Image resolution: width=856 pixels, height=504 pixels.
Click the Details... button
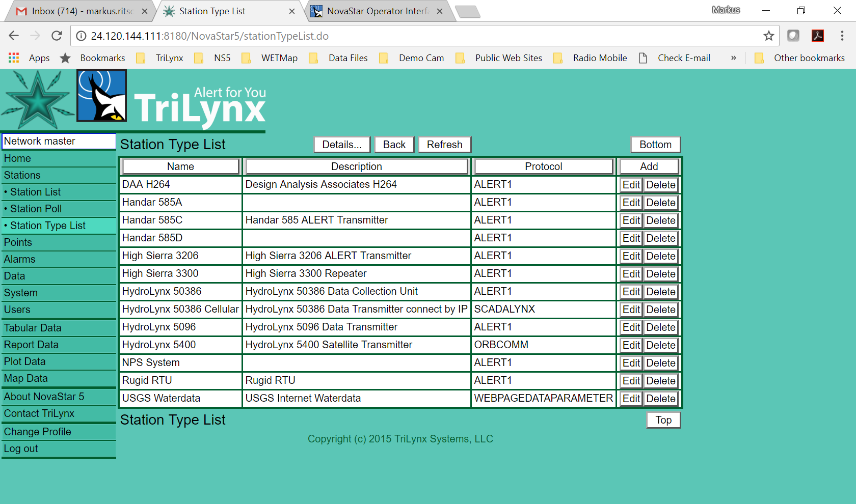342,145
